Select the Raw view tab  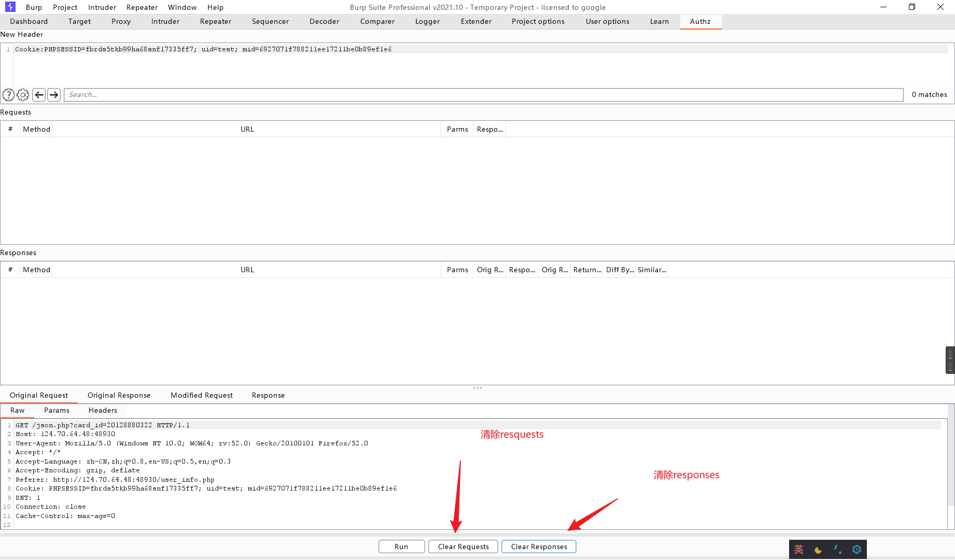18,410
